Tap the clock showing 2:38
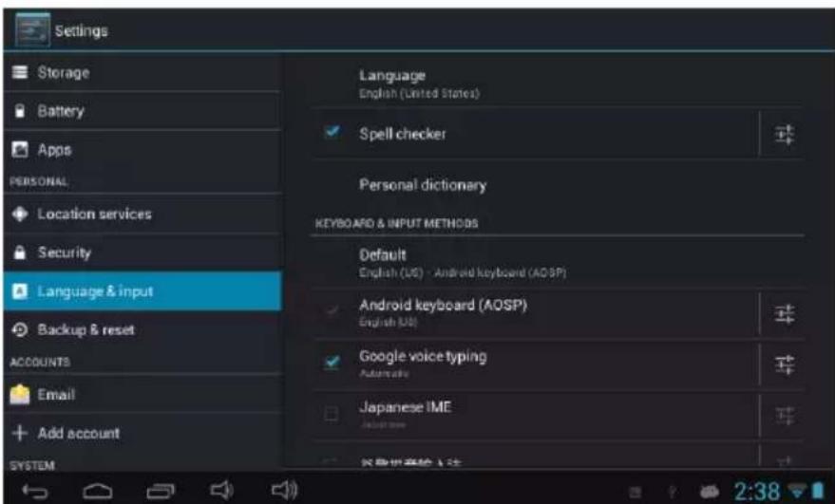Viewport: 835px width, 504px height. 757,492
